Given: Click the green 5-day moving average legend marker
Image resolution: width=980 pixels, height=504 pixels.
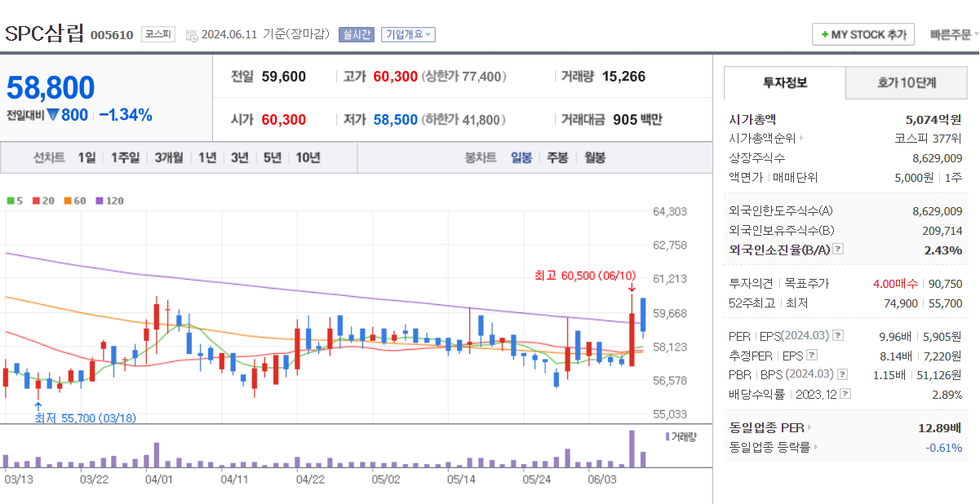Looking at the screenshot, I should [10, 200].
